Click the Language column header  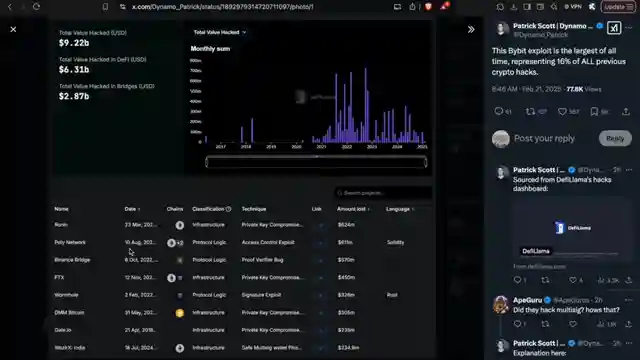tap(400, 209)
